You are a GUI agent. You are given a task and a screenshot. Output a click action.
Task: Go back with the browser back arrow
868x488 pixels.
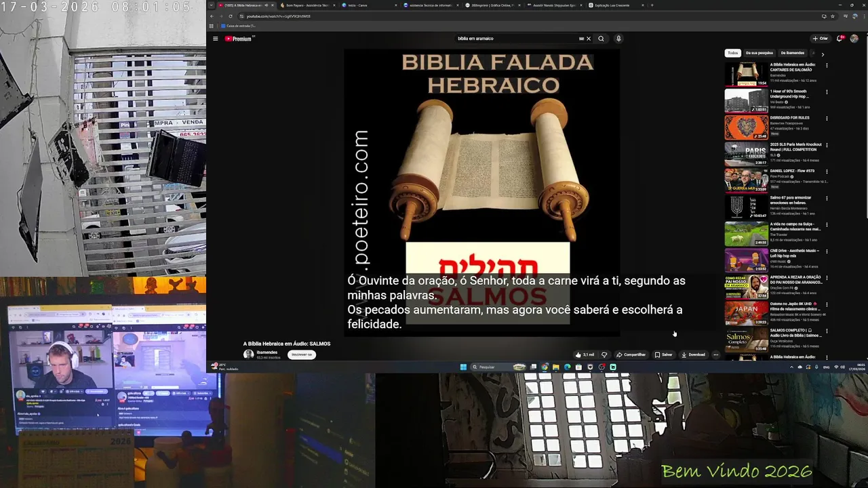[212, 16]
